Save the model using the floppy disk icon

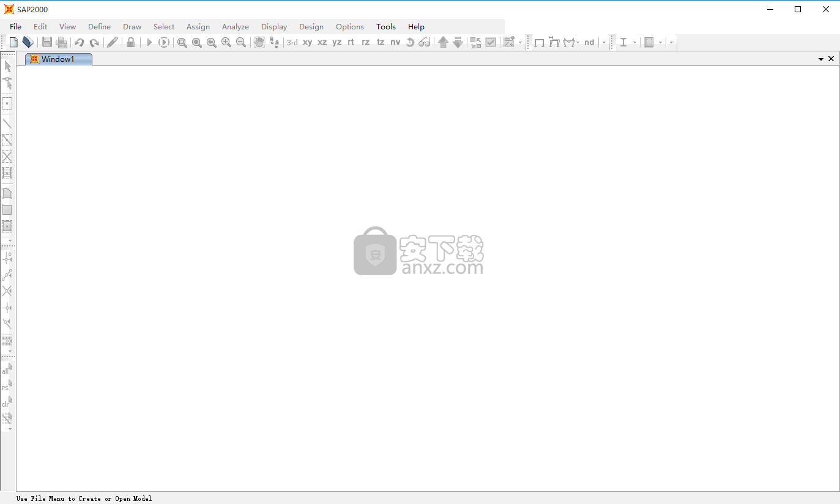47,42
